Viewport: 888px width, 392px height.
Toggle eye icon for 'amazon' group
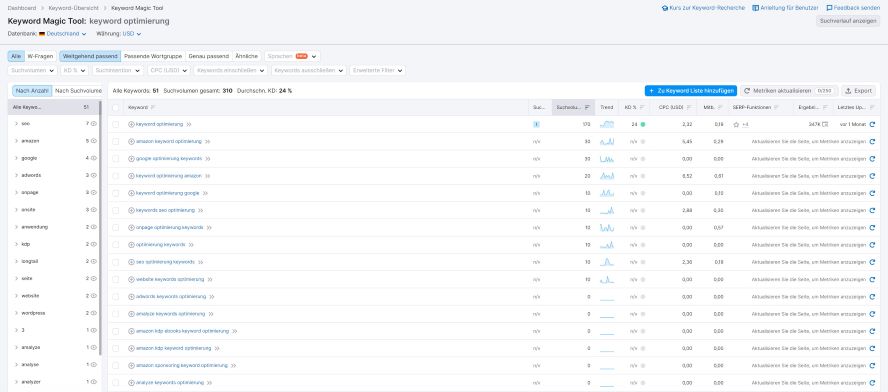click(x=93, y=141)
